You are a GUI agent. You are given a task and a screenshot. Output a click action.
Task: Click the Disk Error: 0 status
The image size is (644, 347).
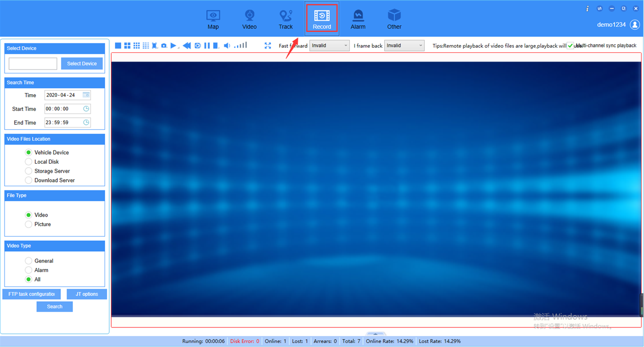click(x=245, y=341)
